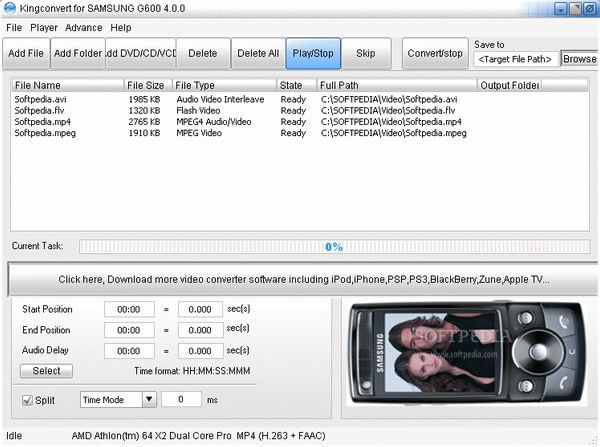Close the Kingconvert window
The width and height of the screenshot is (600, 447).
point(590,8)
